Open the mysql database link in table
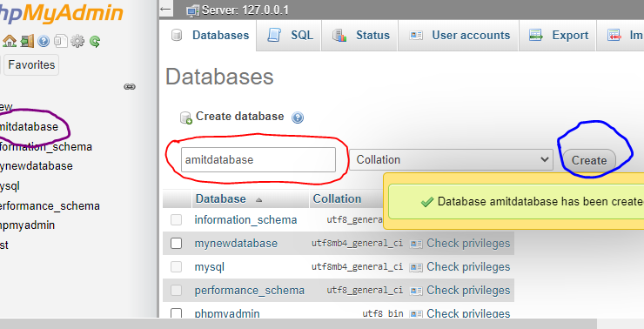Viewport: 644px width, 329px height. click(210, 267)
